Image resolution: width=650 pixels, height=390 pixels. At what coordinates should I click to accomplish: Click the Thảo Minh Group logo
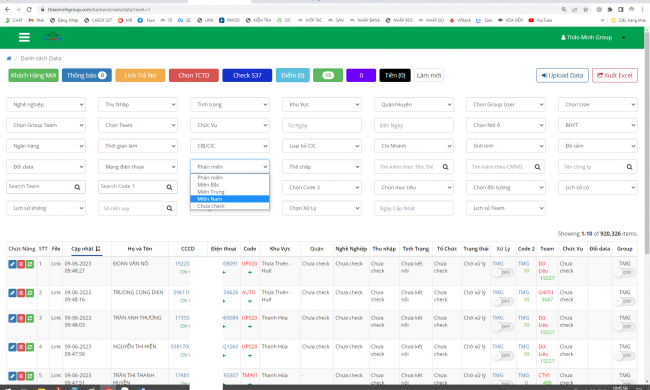53,38
